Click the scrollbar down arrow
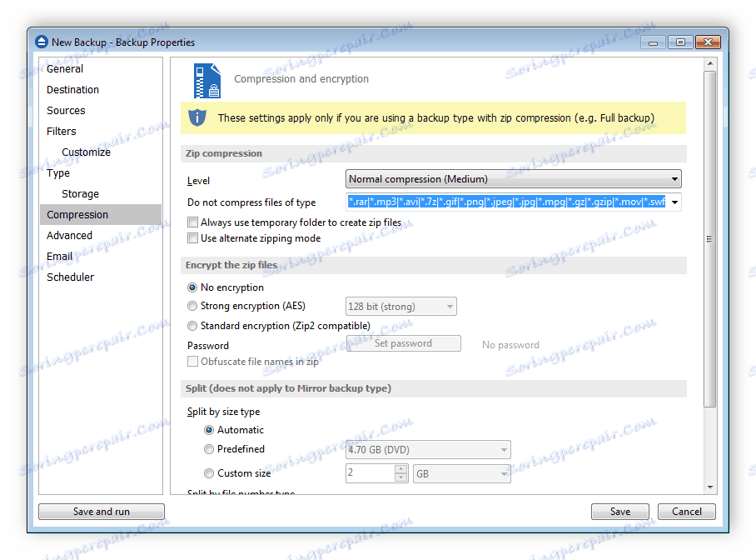This screenshot has width=756, height=560. 709,487
